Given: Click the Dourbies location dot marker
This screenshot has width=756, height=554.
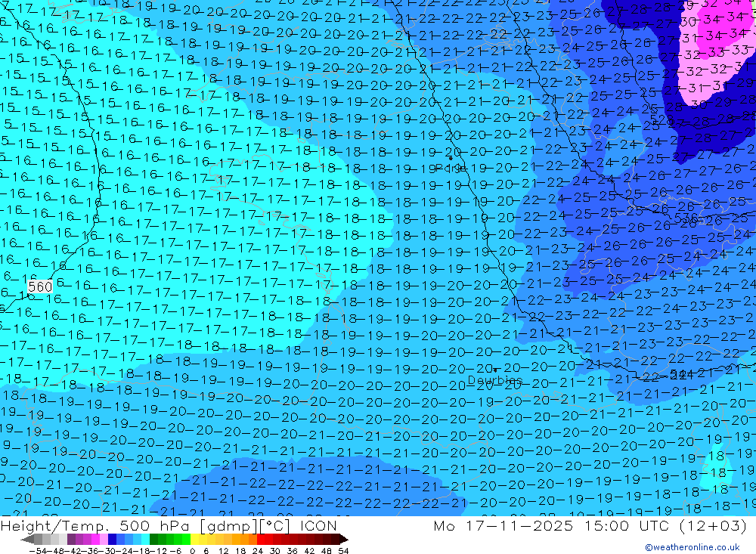Looking at the screenshot, I should pos(494,370).
